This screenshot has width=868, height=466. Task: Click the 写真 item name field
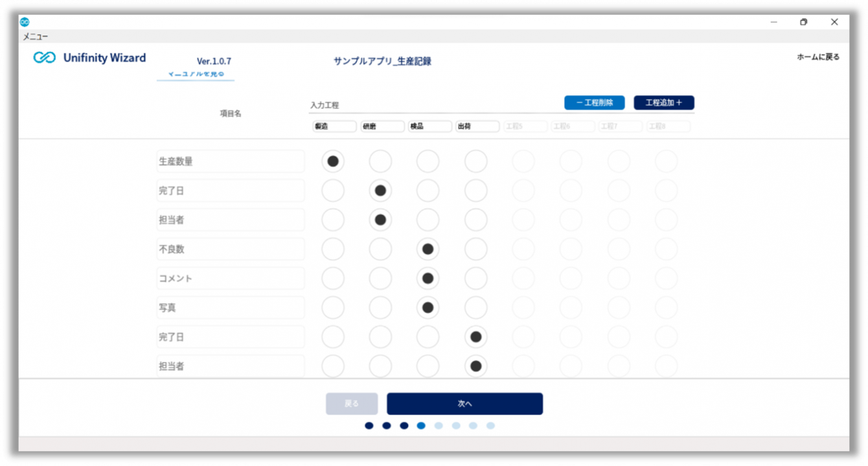(x=231, y=308)
